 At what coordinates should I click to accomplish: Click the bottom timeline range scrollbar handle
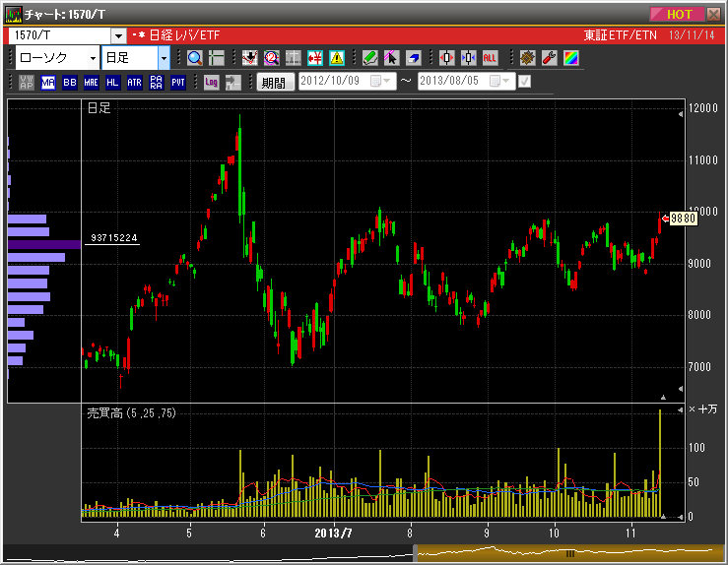[x=569, y=554]
